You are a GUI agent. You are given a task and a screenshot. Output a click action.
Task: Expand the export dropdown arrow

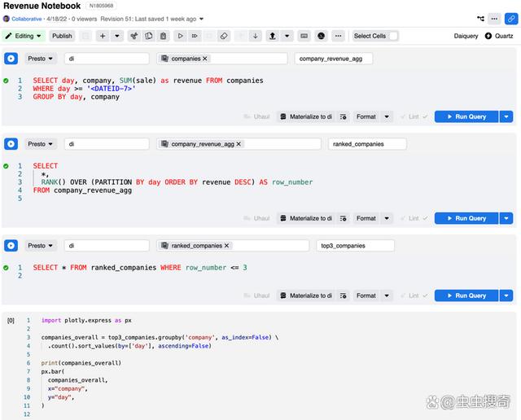click(x=287, y=36)
